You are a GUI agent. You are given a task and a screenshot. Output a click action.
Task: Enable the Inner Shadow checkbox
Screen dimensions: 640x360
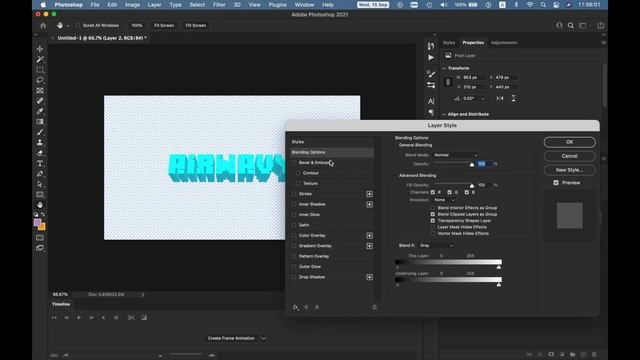click(294, 204)
